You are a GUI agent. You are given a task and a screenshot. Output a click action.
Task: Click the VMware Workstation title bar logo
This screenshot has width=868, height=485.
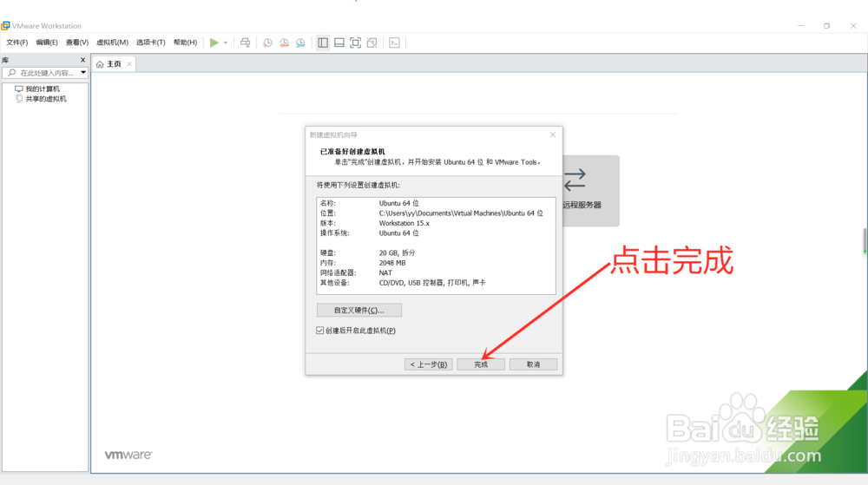pos(5,26)
